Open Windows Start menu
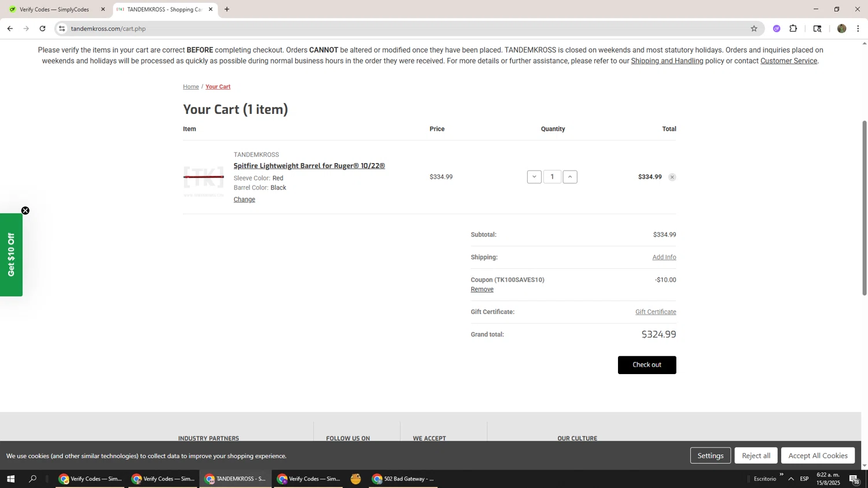 10,479
